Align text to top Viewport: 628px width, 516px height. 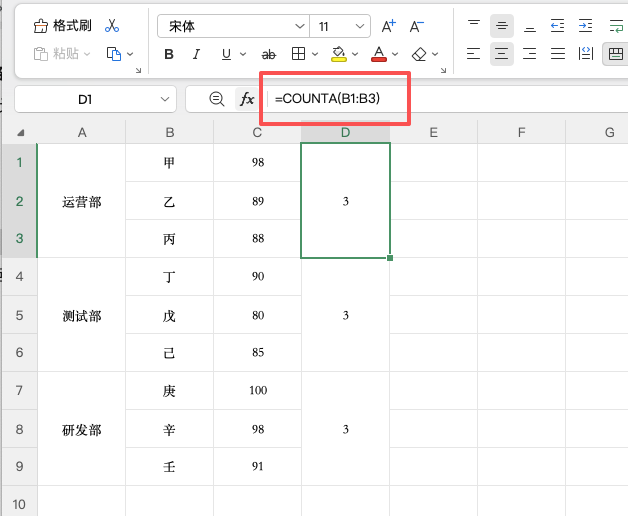(x=474, y=26)
